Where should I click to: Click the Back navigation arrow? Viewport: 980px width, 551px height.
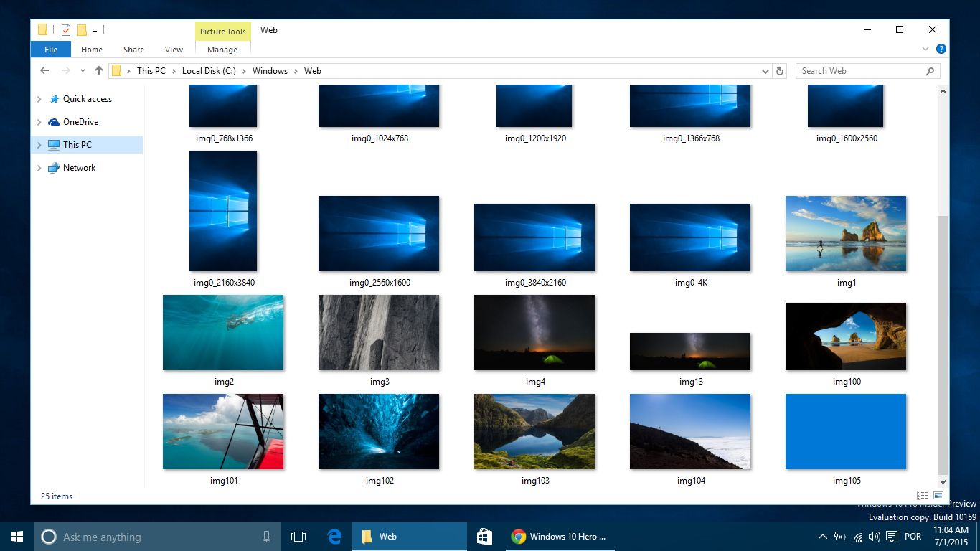click(44, 71)
